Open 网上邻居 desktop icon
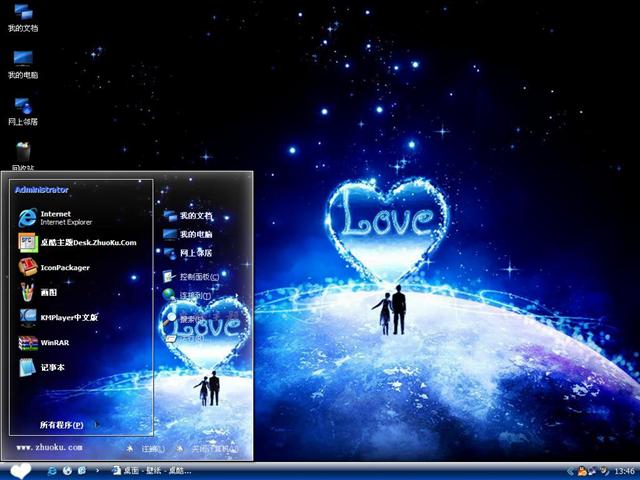640x480 pixels. click(23, 111)
